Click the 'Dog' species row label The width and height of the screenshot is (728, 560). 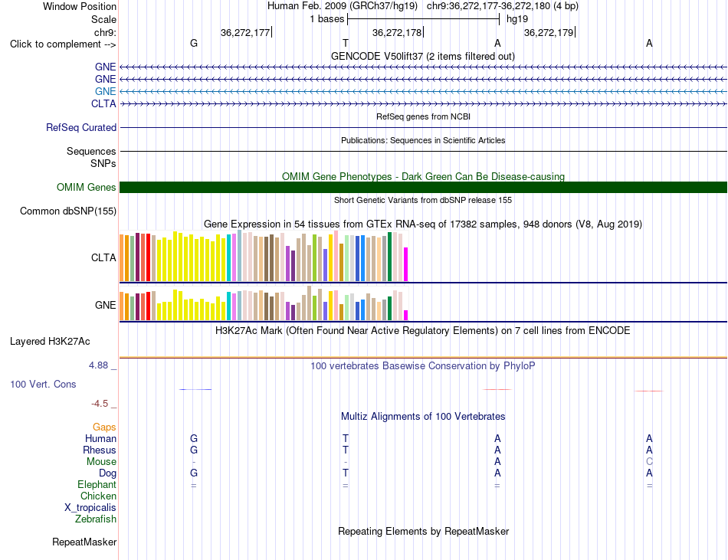pos(107,473)
